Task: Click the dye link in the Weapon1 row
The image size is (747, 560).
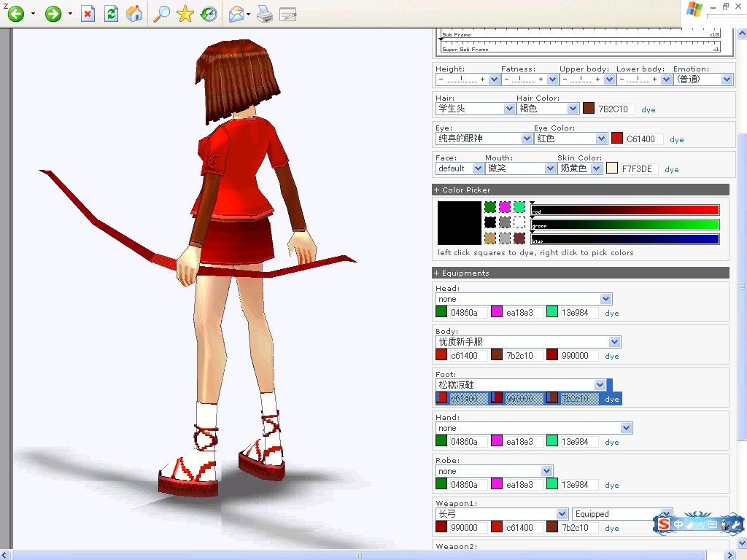Action: pyautogui.click(x=612, y=528)
